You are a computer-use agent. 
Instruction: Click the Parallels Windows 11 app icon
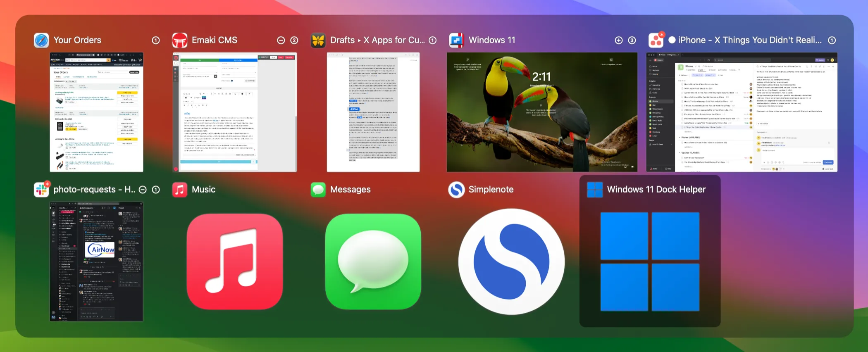[456, 40]
